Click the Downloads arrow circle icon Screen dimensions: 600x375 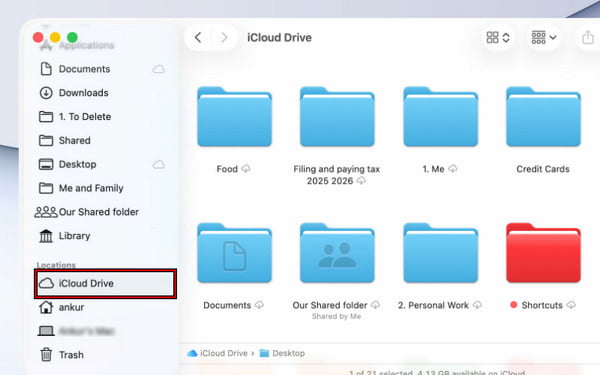coord(46,93)
